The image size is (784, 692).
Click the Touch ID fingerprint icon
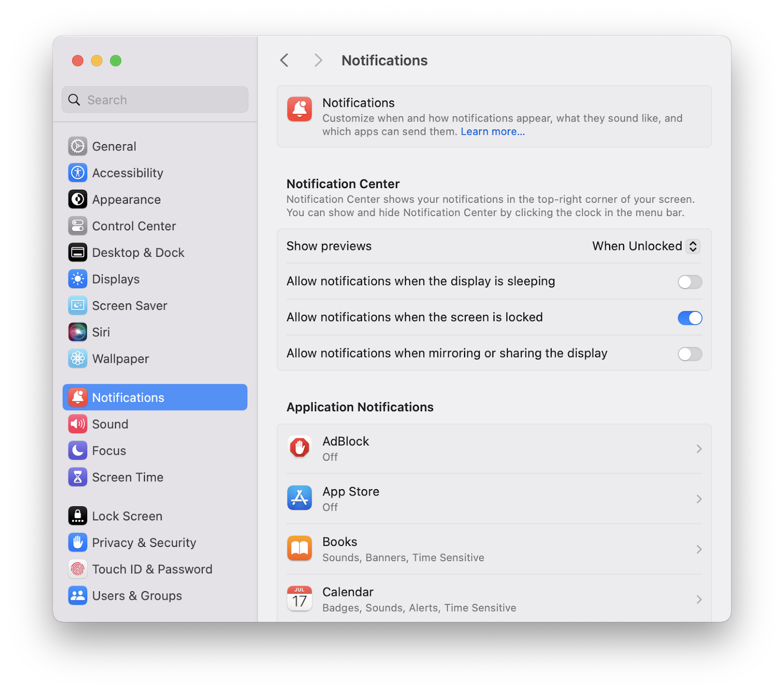point(77,569)
